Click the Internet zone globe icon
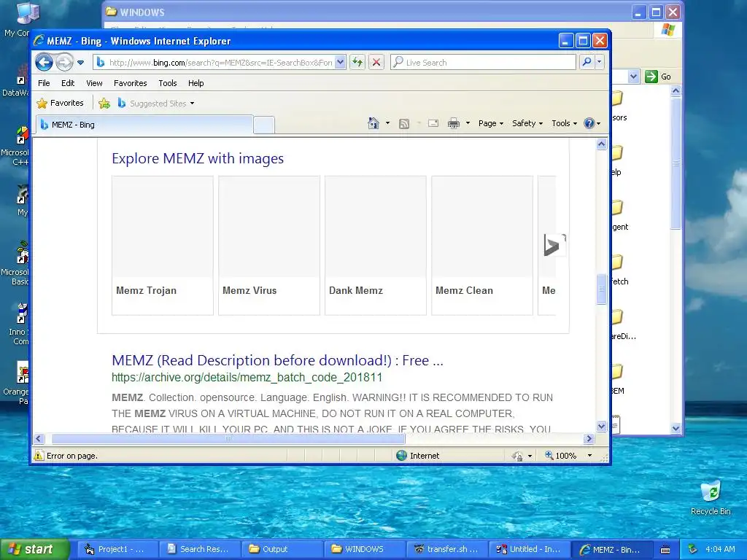The height and width of the screenshot is (560, 747). pos(402,456)
